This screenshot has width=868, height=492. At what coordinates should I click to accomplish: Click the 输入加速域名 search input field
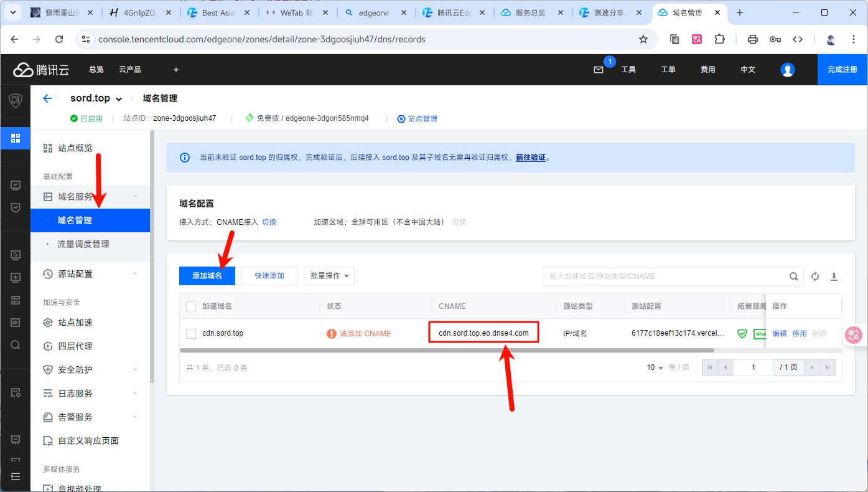[x=663, y=277]
